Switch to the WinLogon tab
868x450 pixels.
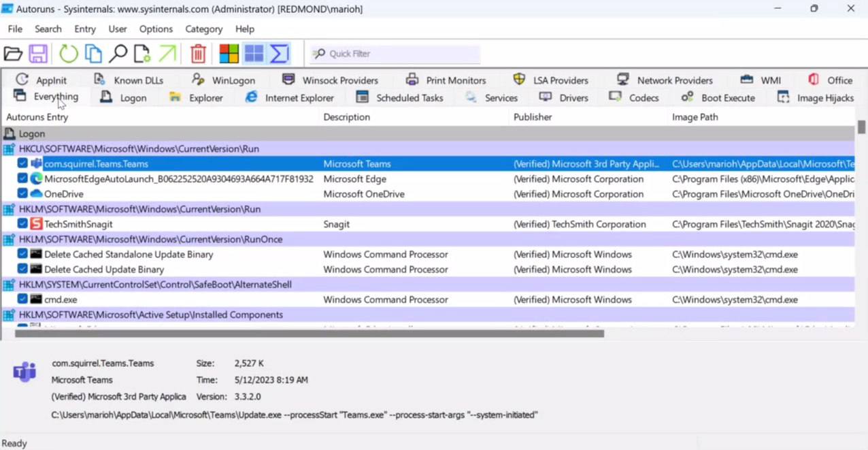pyautogui.click(x=224, y=80)
